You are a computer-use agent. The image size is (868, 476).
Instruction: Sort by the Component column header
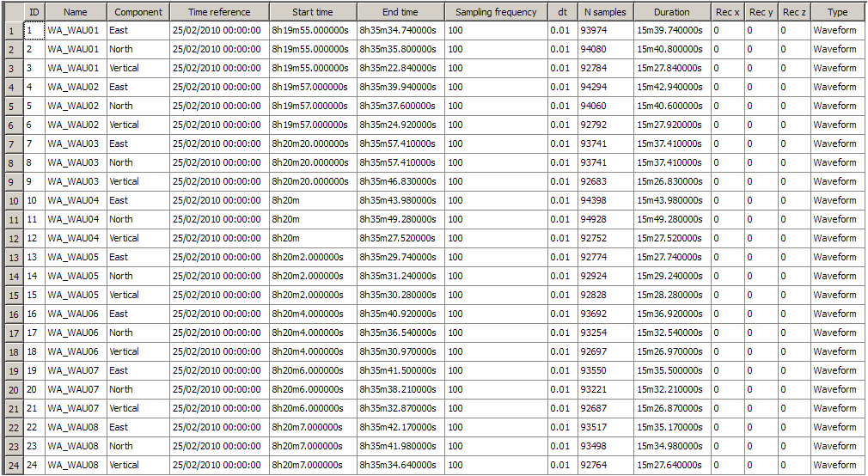tap(138, 12)
